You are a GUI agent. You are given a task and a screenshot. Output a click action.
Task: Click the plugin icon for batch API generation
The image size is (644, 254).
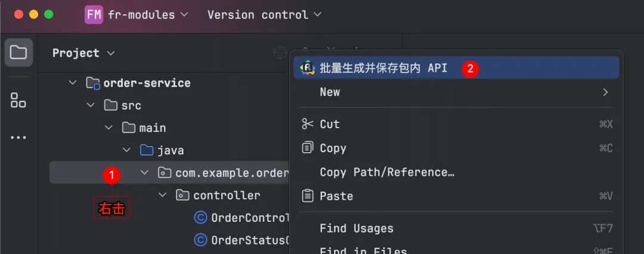tap(308, 68)
